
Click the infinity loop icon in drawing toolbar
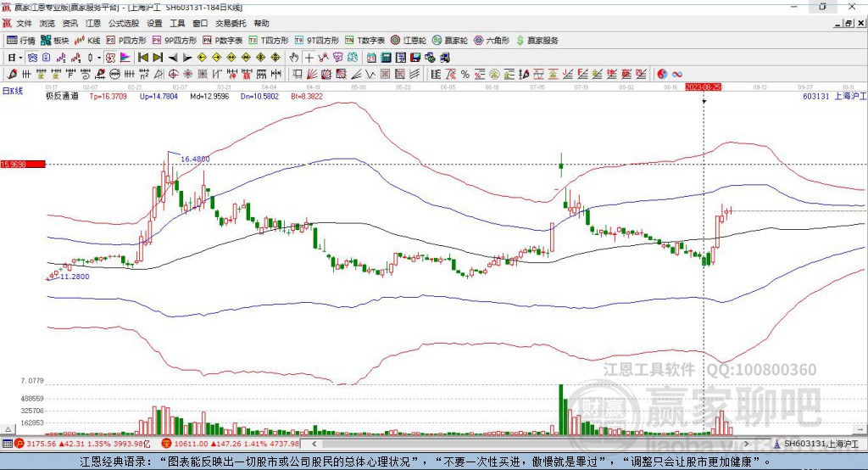pyautogui.click(x=677, y=75)
